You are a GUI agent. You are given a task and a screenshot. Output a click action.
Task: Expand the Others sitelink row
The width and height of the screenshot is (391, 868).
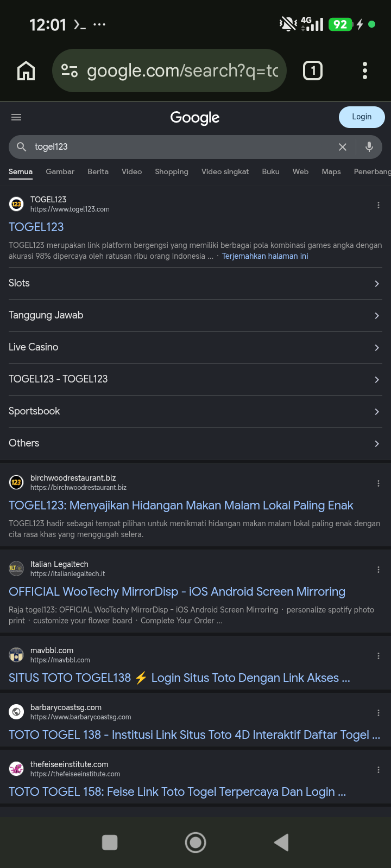(x=195, y=444)
